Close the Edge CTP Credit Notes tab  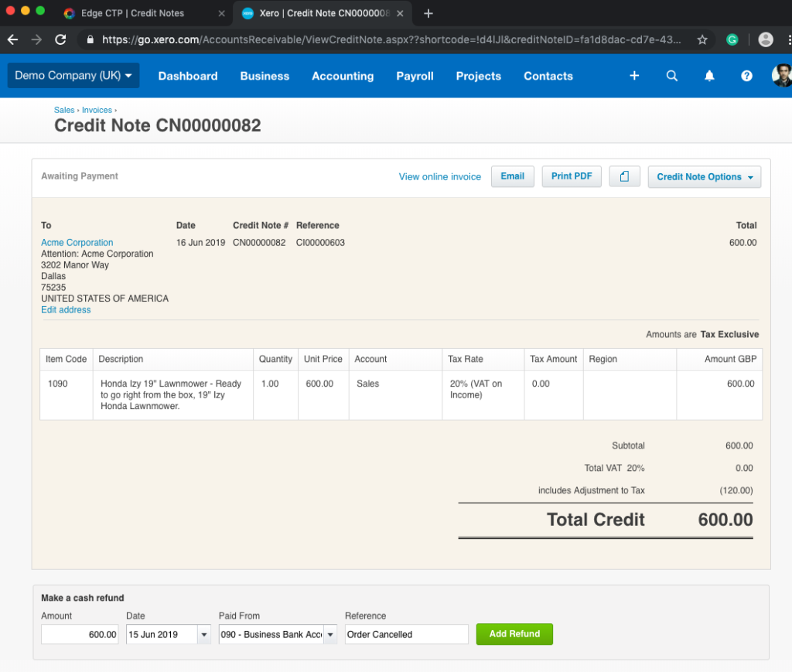(x=221, y=14)
